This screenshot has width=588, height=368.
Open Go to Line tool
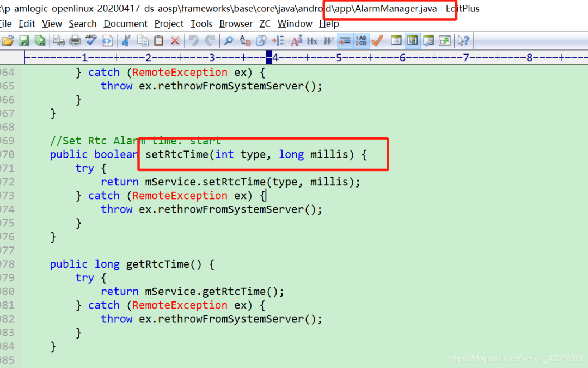[x=278, y=40]
